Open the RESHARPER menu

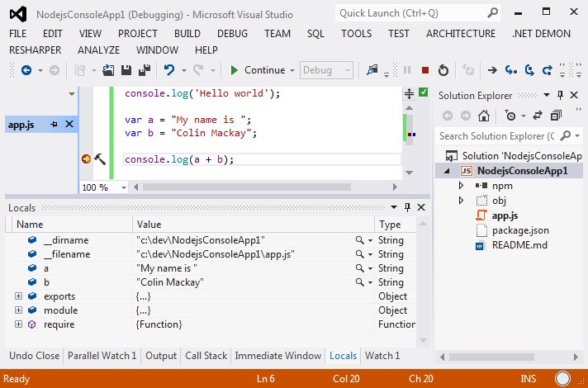35,50
